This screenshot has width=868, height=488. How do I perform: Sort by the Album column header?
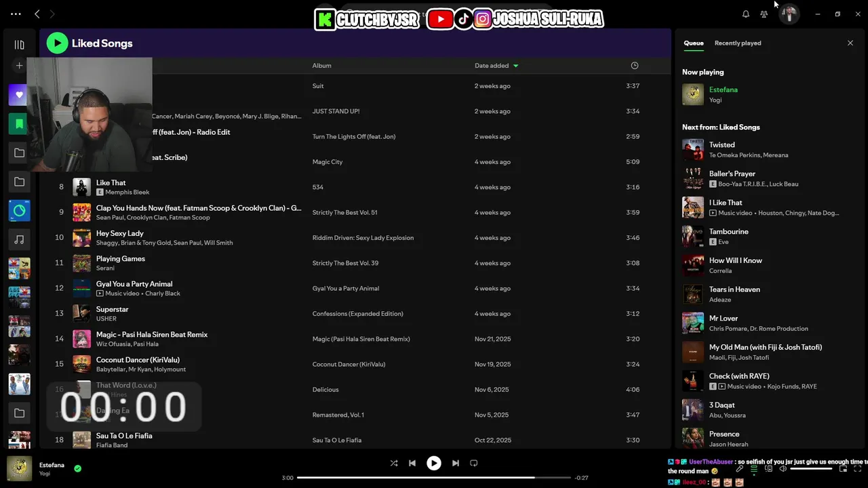(x=321, y=66)
